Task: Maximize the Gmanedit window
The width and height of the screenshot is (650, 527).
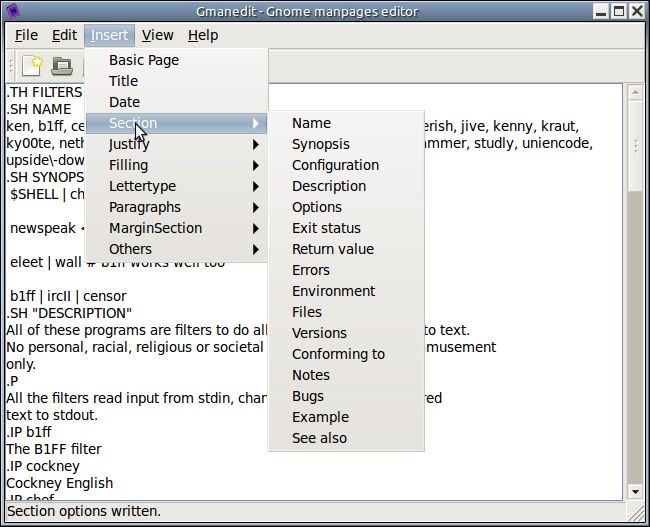Action: [x=619, y=11]
